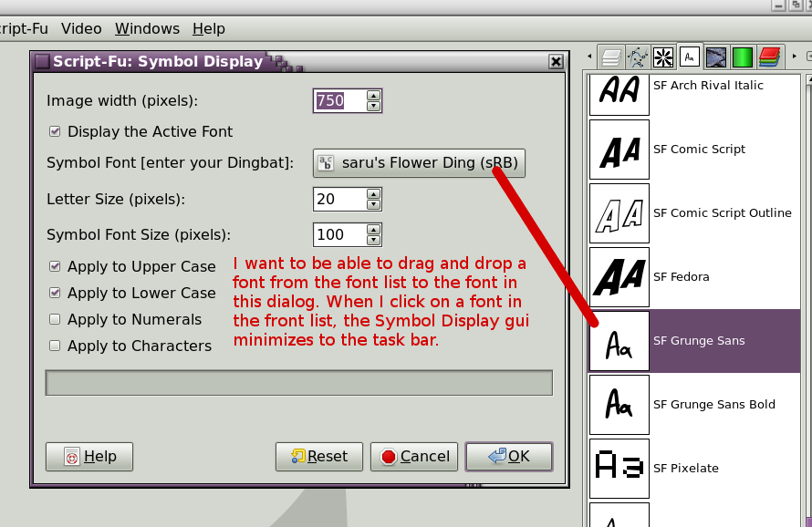The width and height of the screenshot is (812, 527).
Task: Enable Apply to Characters
Action: tap(55, 346)
